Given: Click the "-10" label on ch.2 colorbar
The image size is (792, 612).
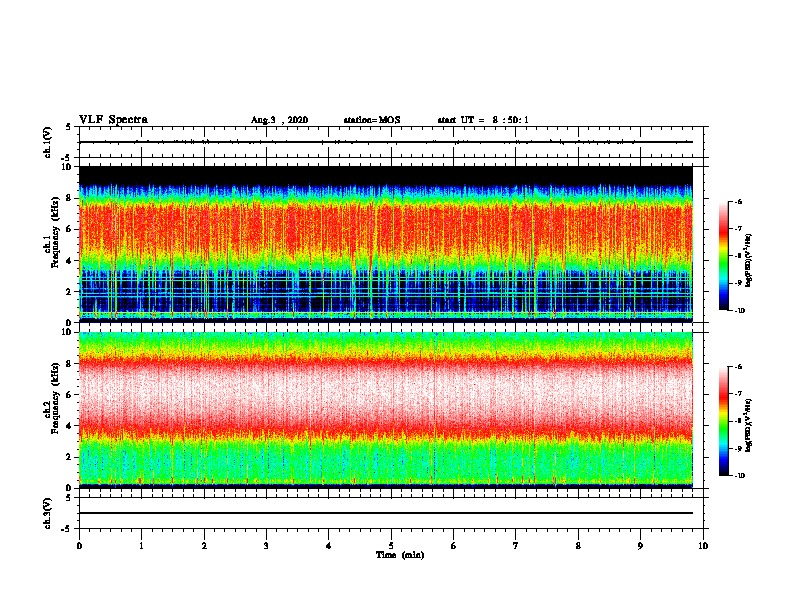Looking at the screenshot, I should [739, 476].
